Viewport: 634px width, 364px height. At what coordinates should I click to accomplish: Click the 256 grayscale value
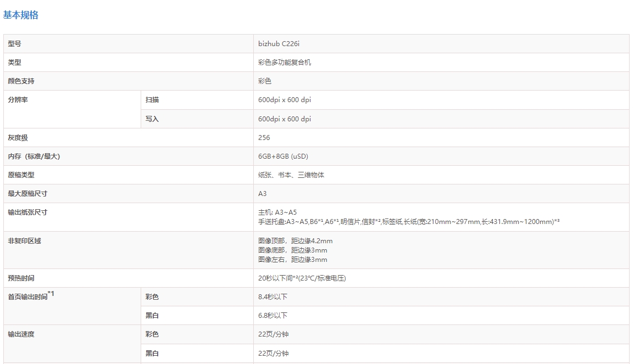coord(264,138)
